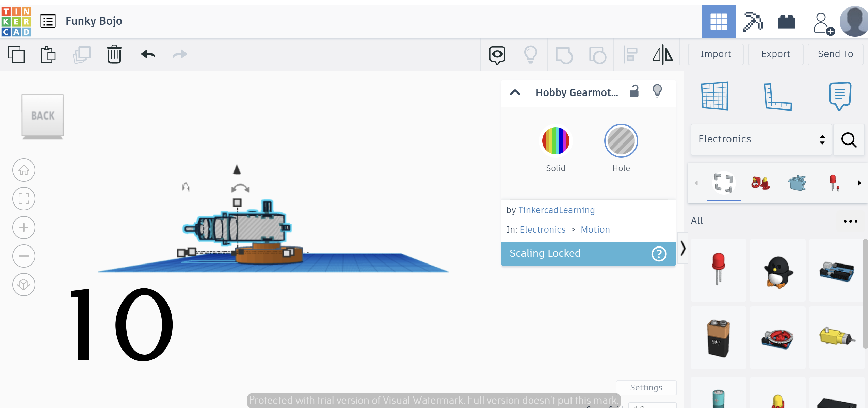Click the 9V battery thumbnail

(x=719, y=337)
